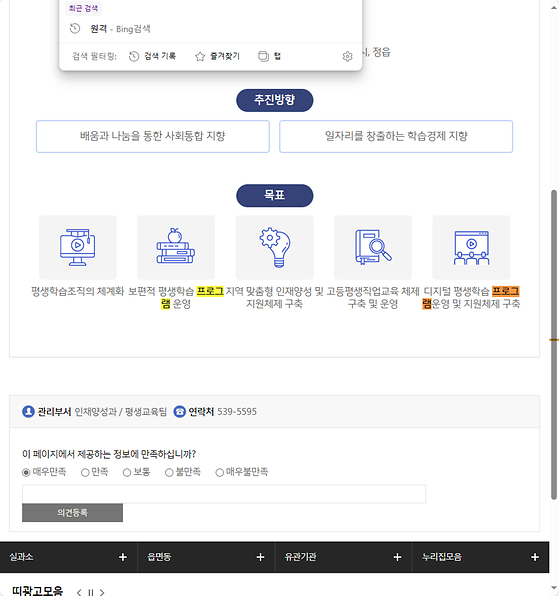Click the video screen with audience icon
This screenshot has height=596, width=559.
(471, 247)
